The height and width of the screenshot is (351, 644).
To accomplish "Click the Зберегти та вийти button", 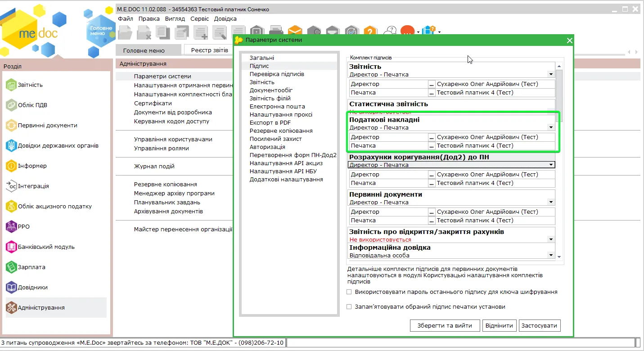I will (445, 326).
